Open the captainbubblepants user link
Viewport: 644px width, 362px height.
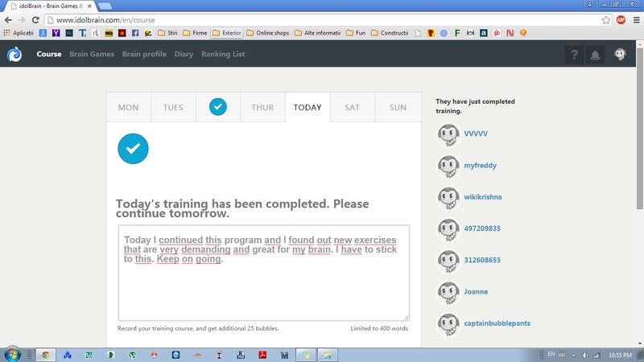[x=497, y=323]
